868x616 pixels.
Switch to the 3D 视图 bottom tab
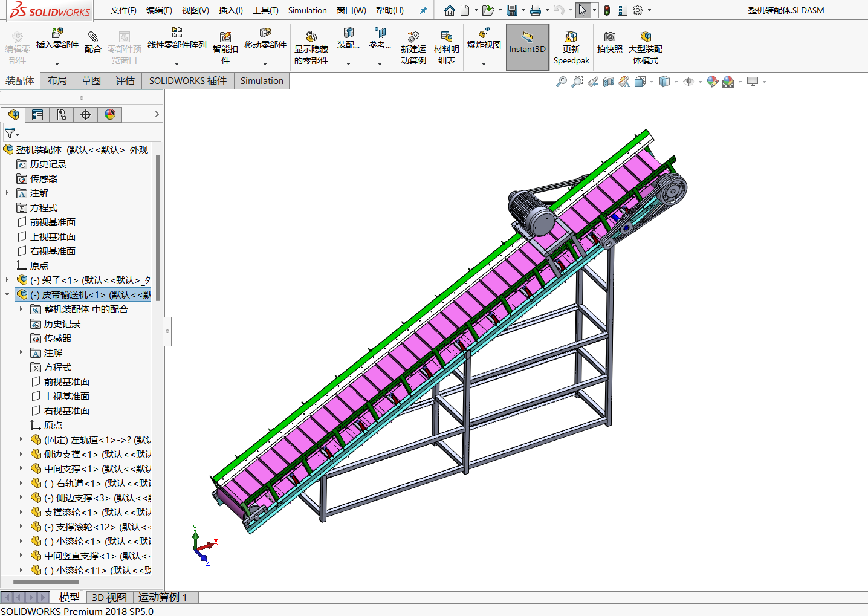click(109, 597)
